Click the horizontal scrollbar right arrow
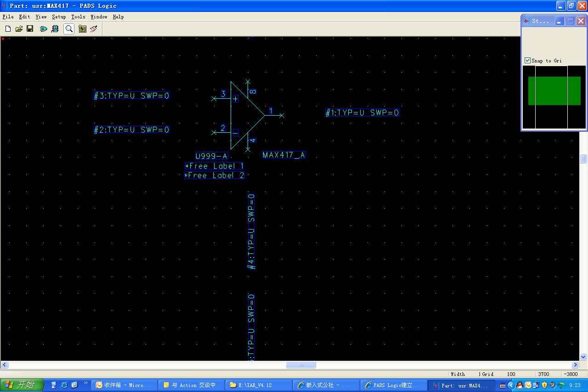 pos(575,365)
